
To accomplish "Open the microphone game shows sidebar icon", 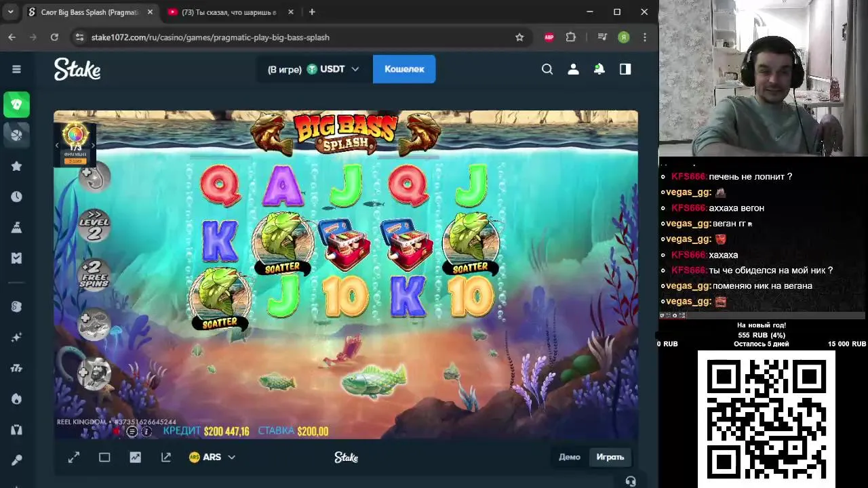I will coord(16,460).
